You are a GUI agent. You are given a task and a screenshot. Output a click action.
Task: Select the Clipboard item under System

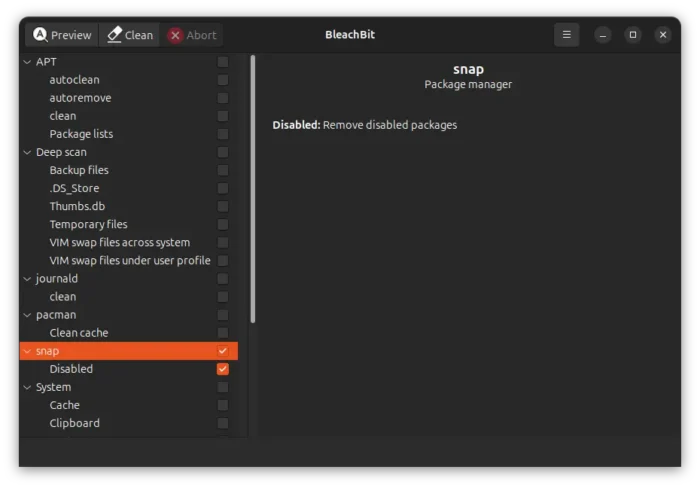click(74, 423)
